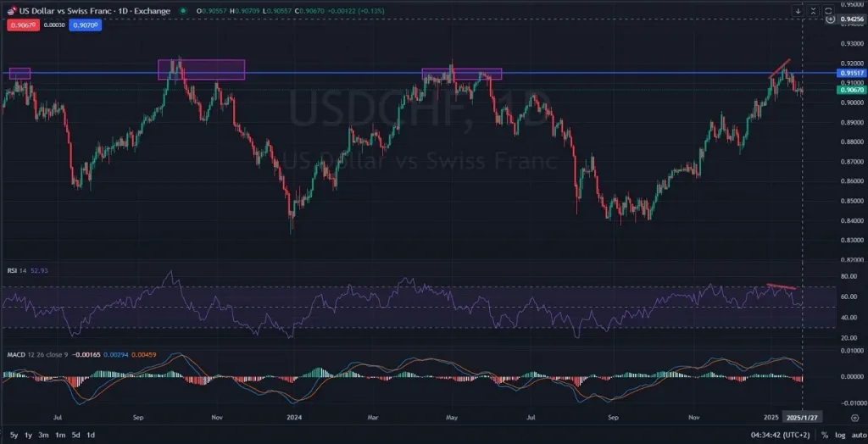Click the 0.90670 green current price label

tap(853, 90)
